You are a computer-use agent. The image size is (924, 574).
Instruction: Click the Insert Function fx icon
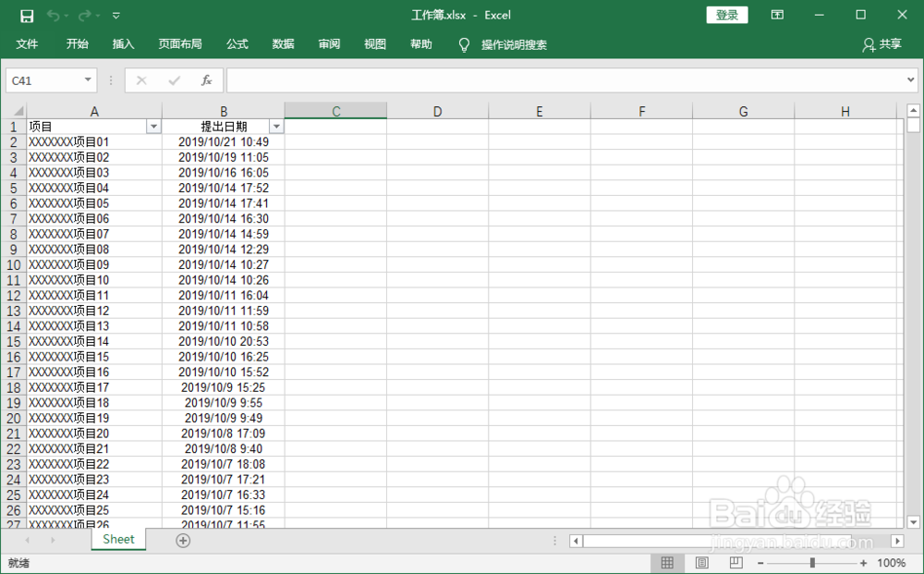(x=206, y=80)
